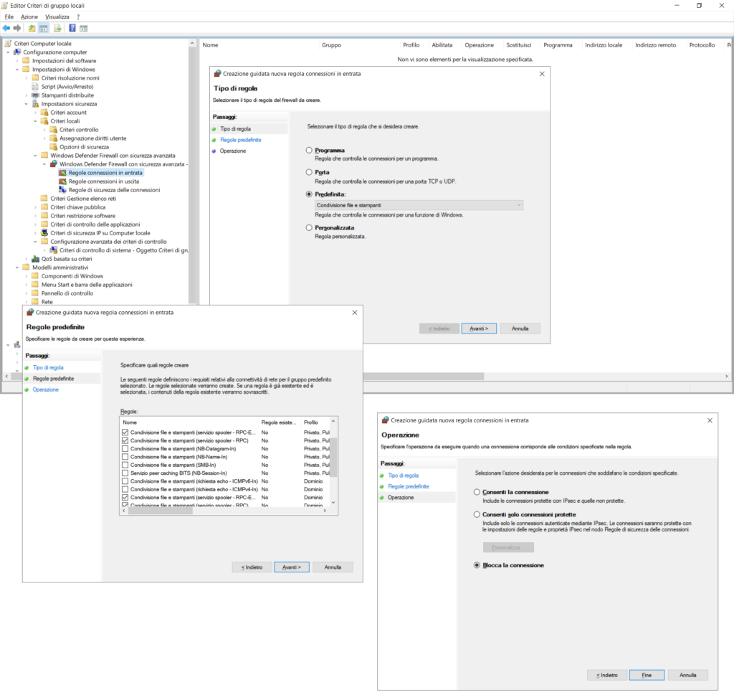The height and width of the screenshot is (700, 734).
Task: Check the NB-Datagram-In rule checkbox
Action: pyautogui.click(x=125, y=449)
